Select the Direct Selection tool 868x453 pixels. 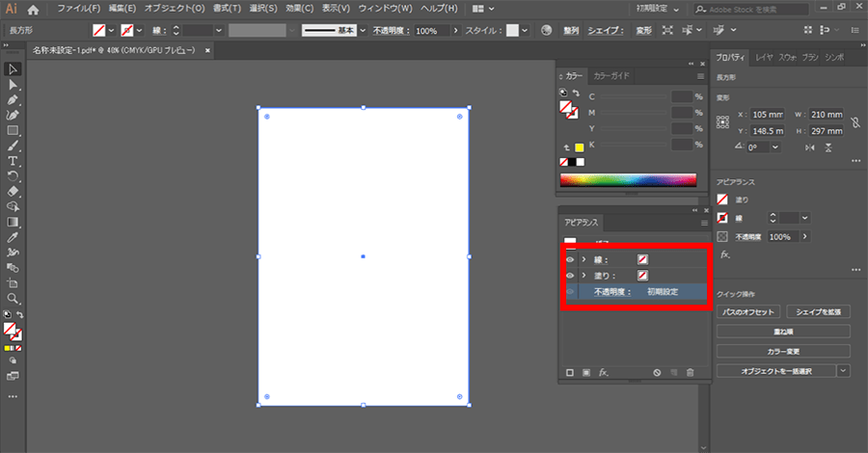[14, 85]
